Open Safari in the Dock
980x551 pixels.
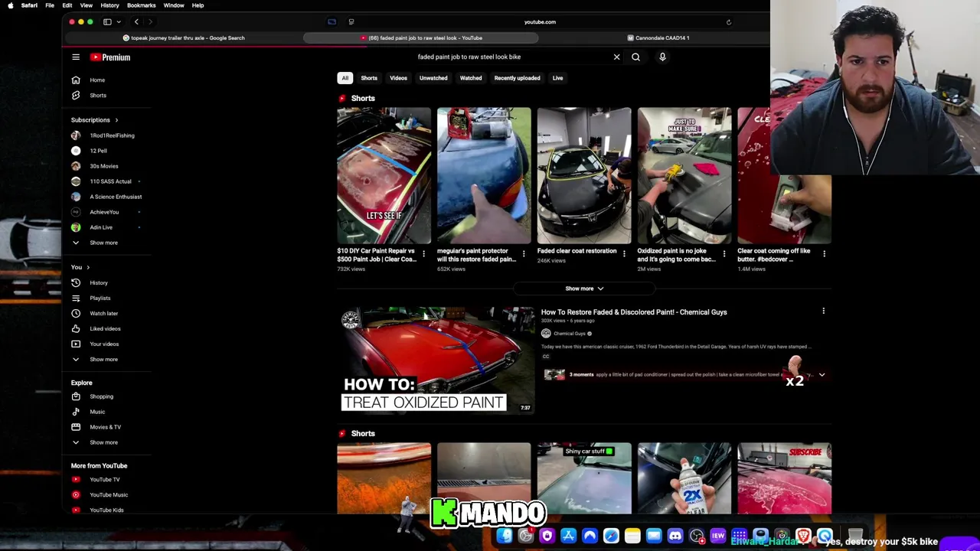tap(611, 536)
